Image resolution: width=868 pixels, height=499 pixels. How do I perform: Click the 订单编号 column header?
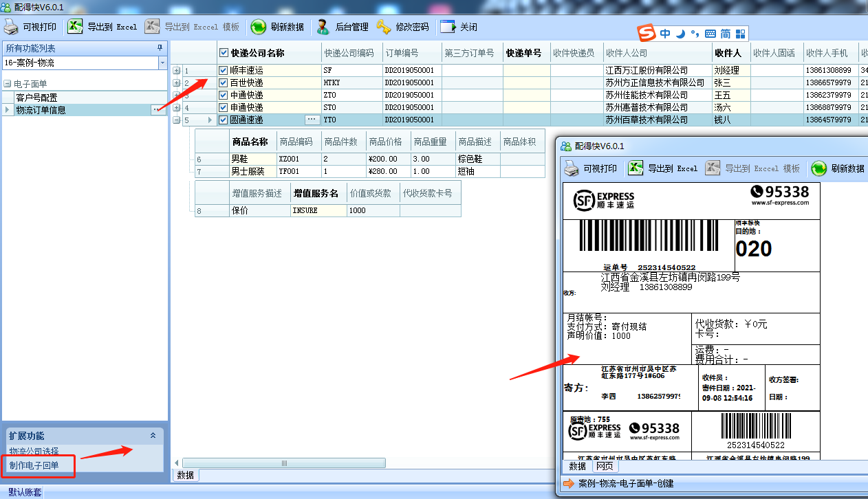(x=412, y=53)
